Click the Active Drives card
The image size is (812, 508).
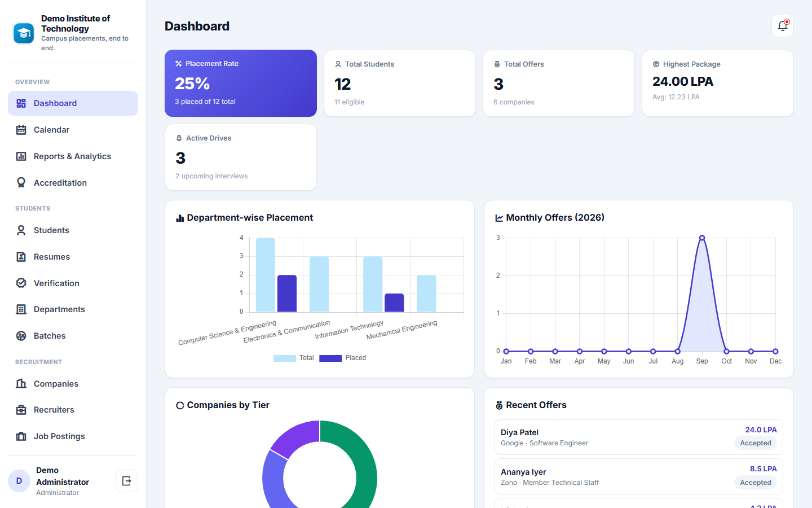point(241,157)
